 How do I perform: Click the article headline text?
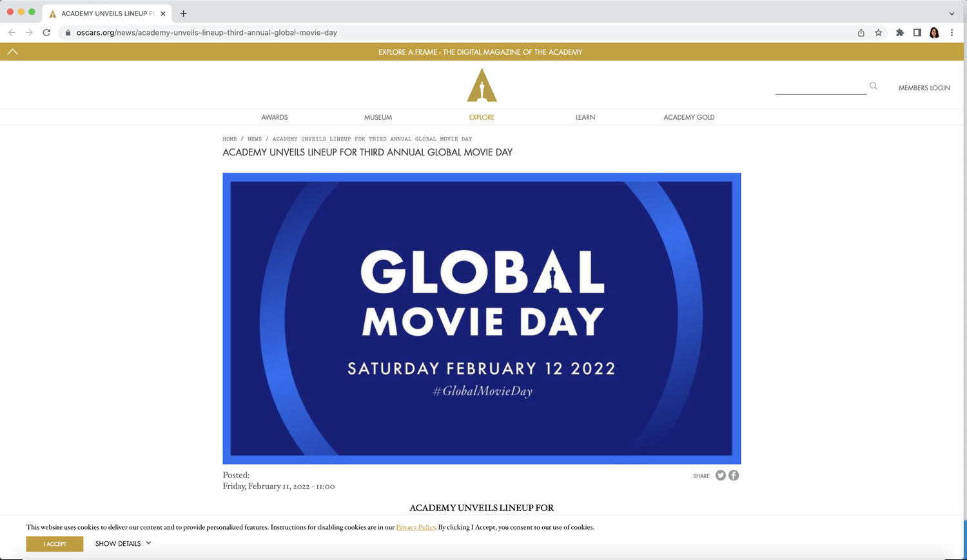367,152
